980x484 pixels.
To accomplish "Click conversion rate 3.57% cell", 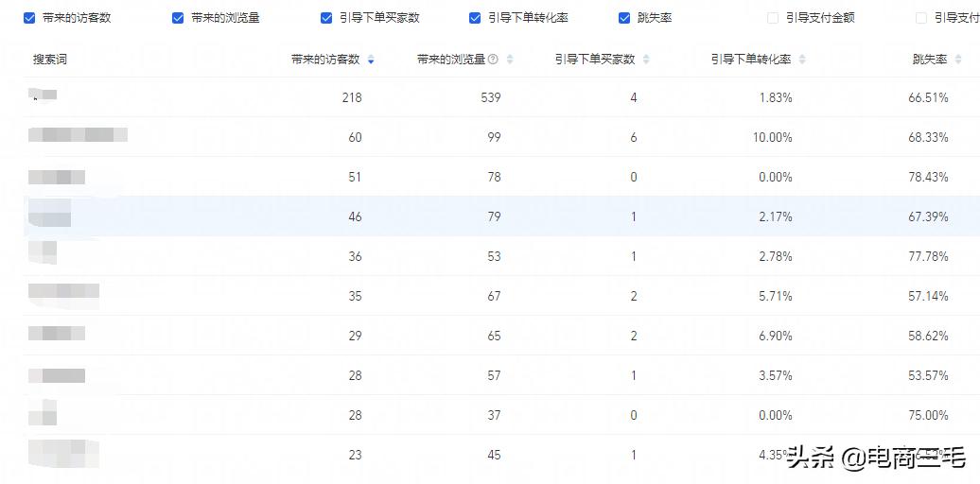I will [x=776, y=376].
